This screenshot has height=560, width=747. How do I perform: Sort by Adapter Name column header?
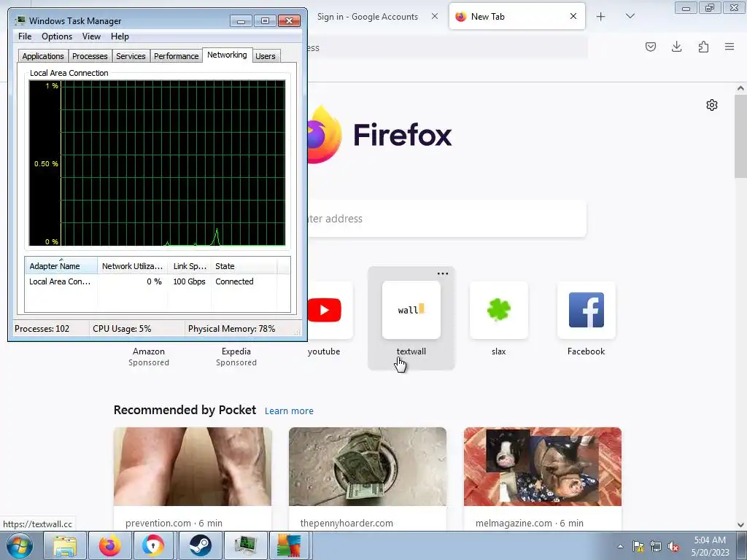click(61, 265)
